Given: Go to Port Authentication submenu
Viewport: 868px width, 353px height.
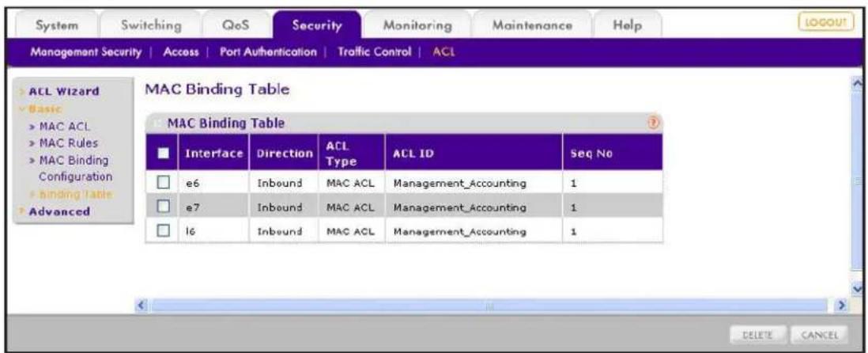Looking at the screenshot, I should click(268, 53).
